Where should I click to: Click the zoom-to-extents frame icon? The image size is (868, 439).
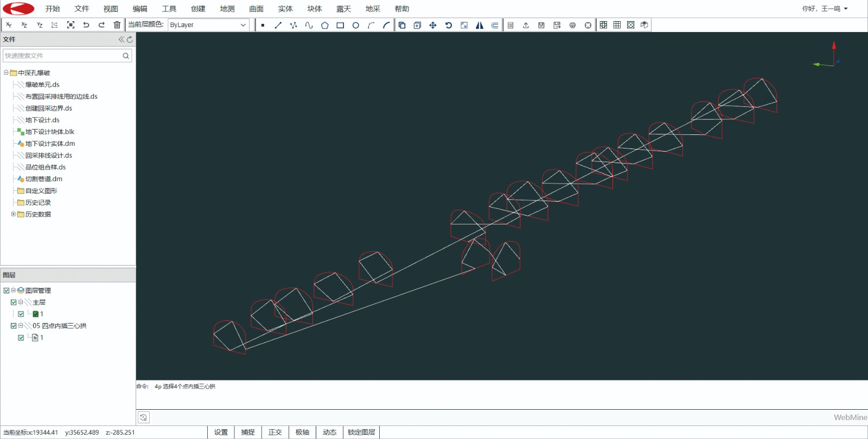[71, 25]
